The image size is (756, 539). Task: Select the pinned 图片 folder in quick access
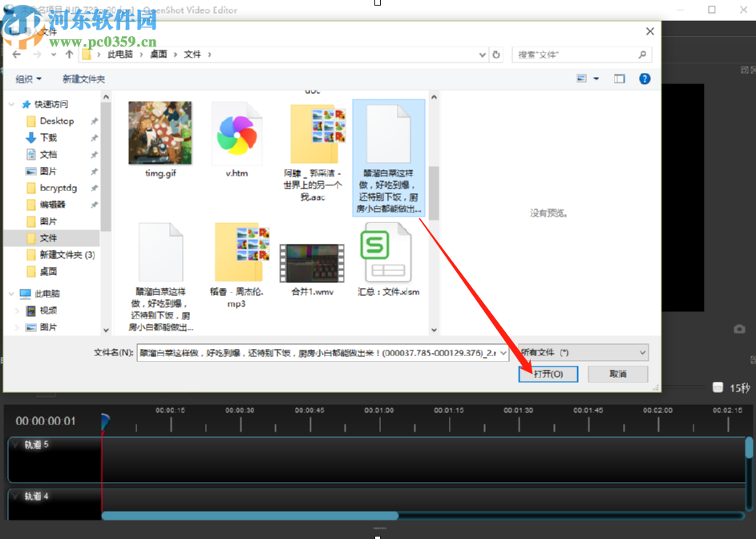48,172
